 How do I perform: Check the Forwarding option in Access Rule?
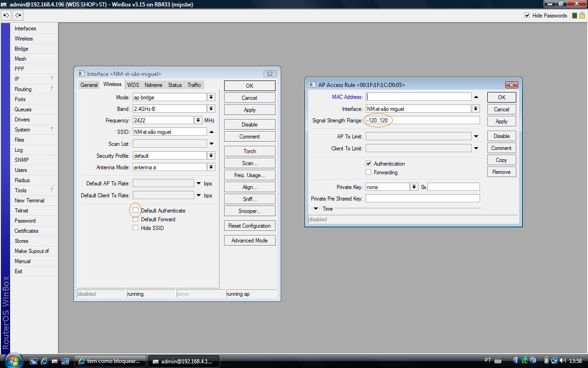pyautogui.click(x=368, y=172)
